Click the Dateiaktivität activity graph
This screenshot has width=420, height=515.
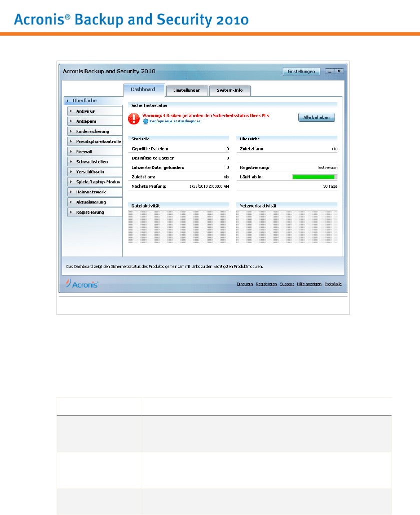click(x=179, y=226)
